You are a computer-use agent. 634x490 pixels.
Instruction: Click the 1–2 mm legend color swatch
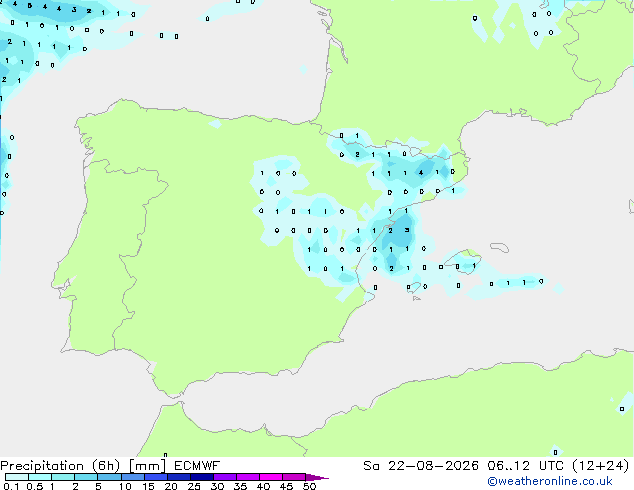[63, 477]
